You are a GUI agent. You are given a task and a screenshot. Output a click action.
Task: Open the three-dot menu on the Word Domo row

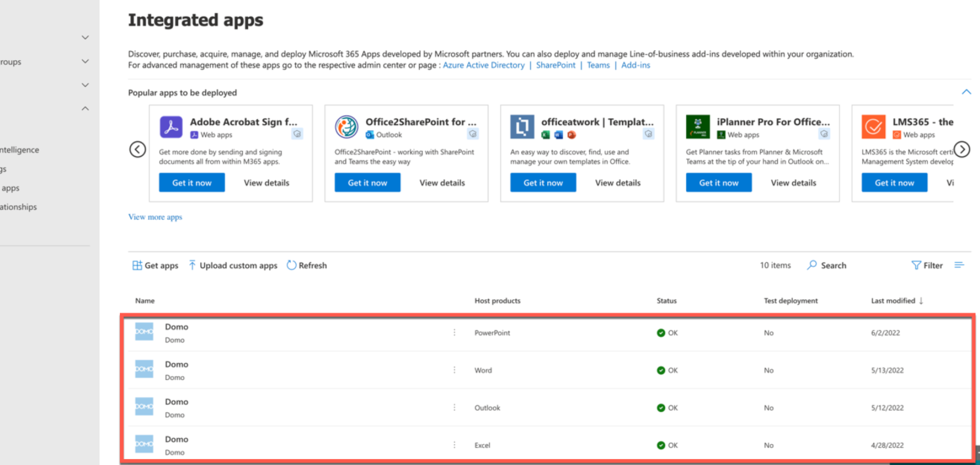pos(454,370)
